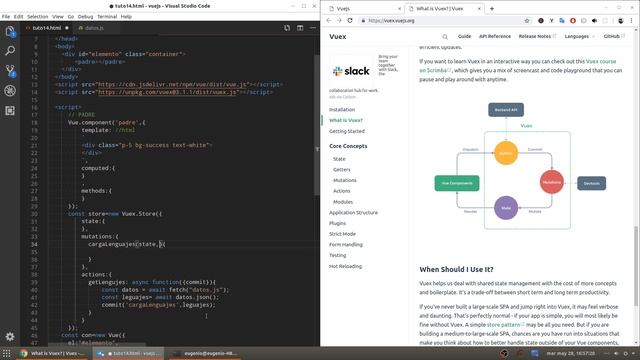Close the Vuejs browser tab
The image size is (640, 360).
tap(399, 9)
